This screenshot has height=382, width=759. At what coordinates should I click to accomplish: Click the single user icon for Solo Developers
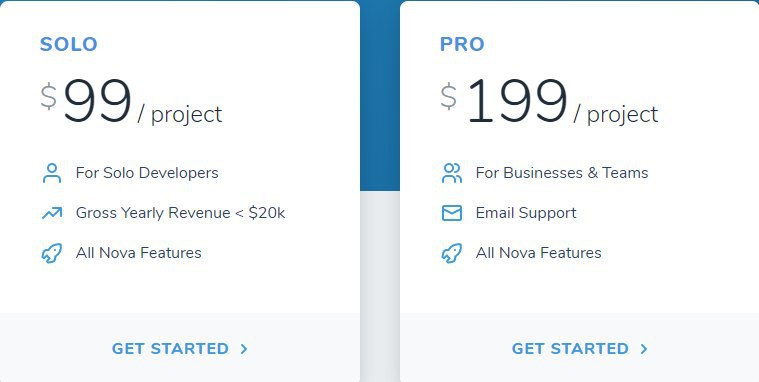52,173
